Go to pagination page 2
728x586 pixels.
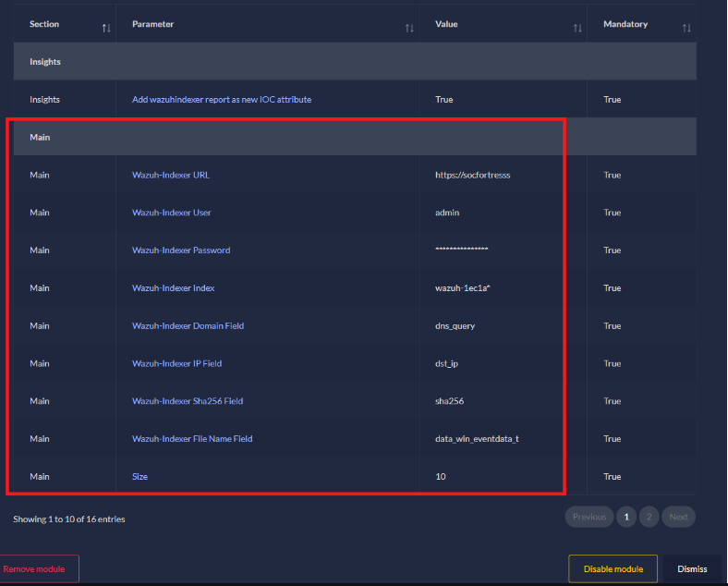[x=649, y=517]
